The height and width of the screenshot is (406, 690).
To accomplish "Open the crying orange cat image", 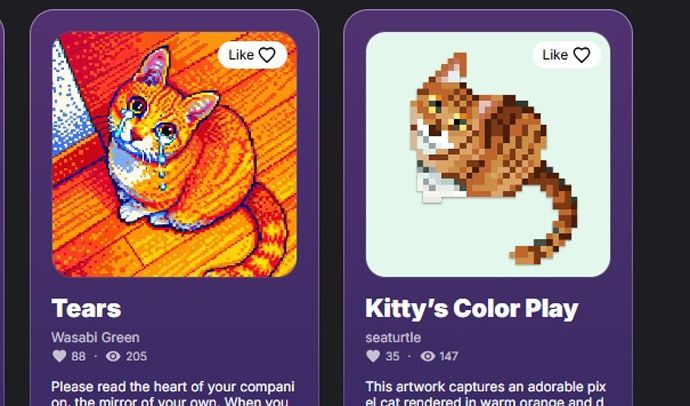I will (174, 154).
